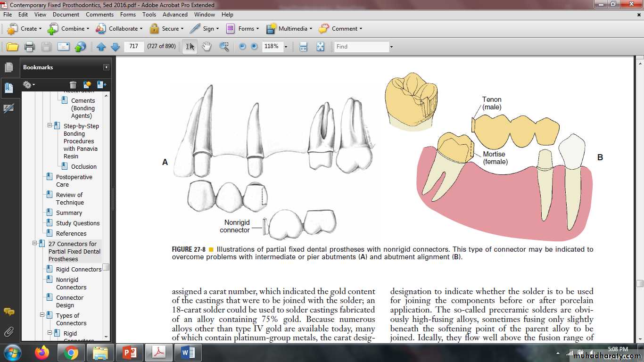Click the fit width scrolling icon
This screenshot has height=362, width=644.
coord(303,47)
